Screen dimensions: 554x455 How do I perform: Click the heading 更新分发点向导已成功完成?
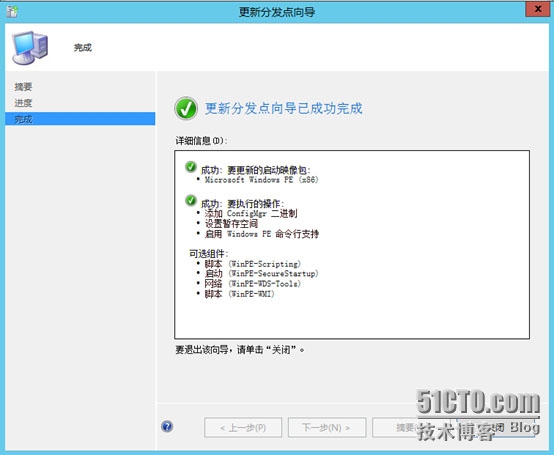tap(284, 108)
